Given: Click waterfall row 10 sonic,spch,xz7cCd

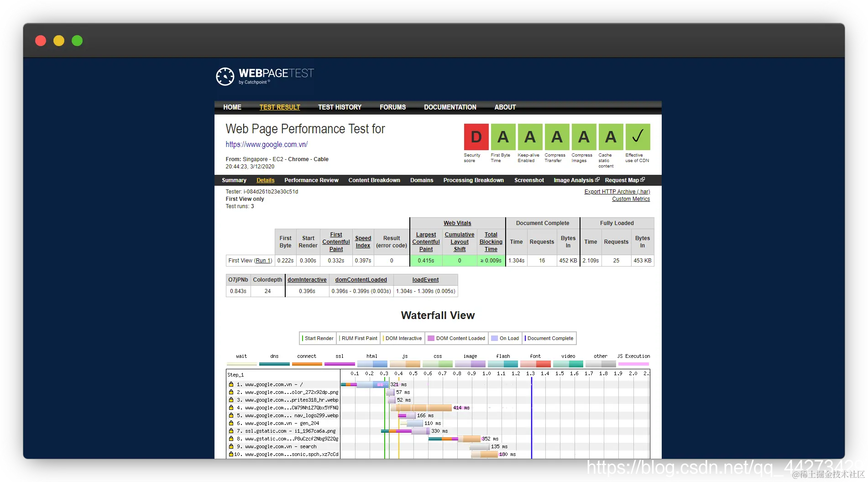Looking at the screenshot, I should (x=283, y=454).
